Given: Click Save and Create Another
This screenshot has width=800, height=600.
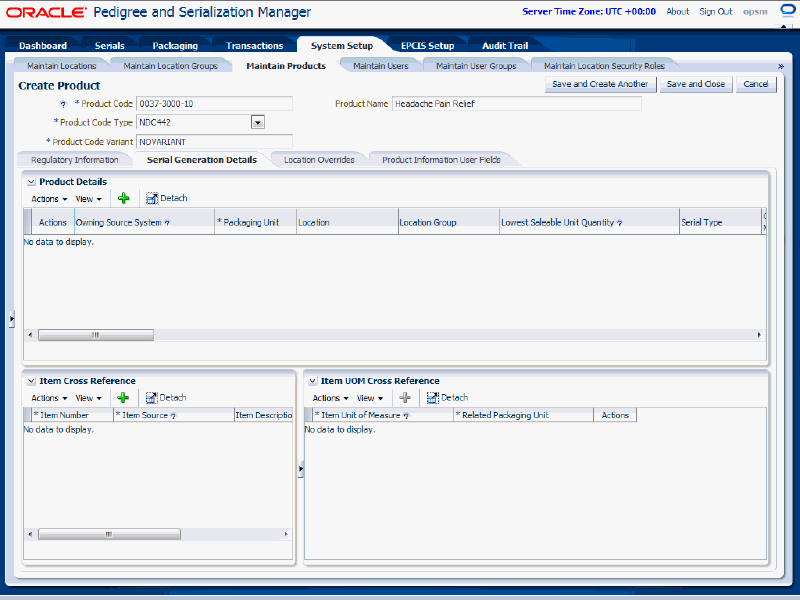Looking at the screenshot, I should 600,84.
